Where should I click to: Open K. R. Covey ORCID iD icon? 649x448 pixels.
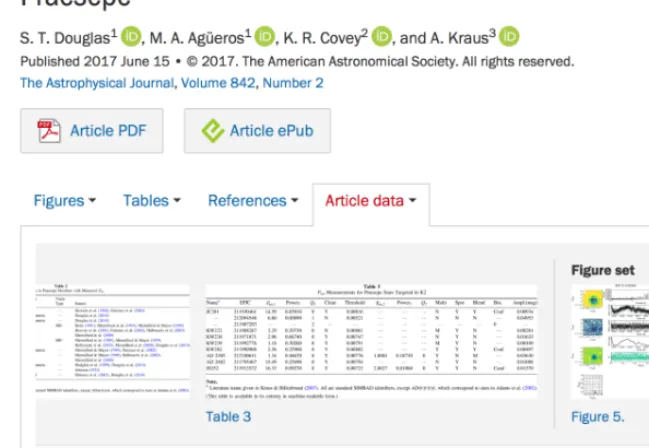pos(382,37)
